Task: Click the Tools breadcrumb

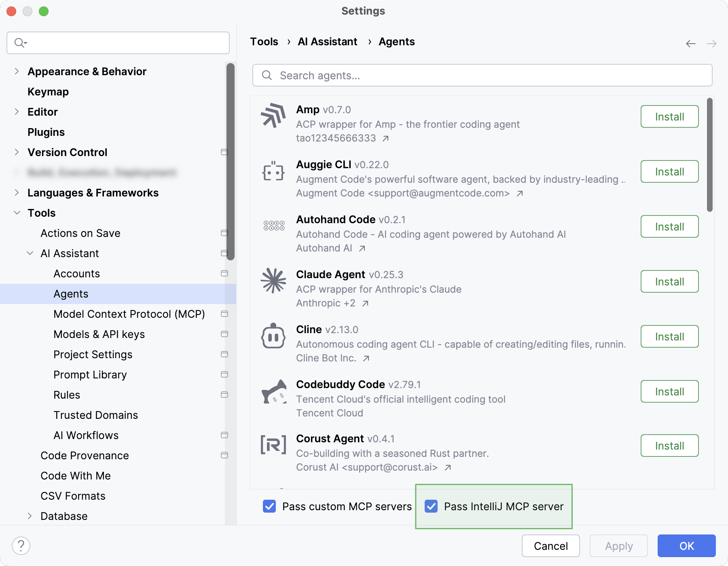Action: click(264, 42)
